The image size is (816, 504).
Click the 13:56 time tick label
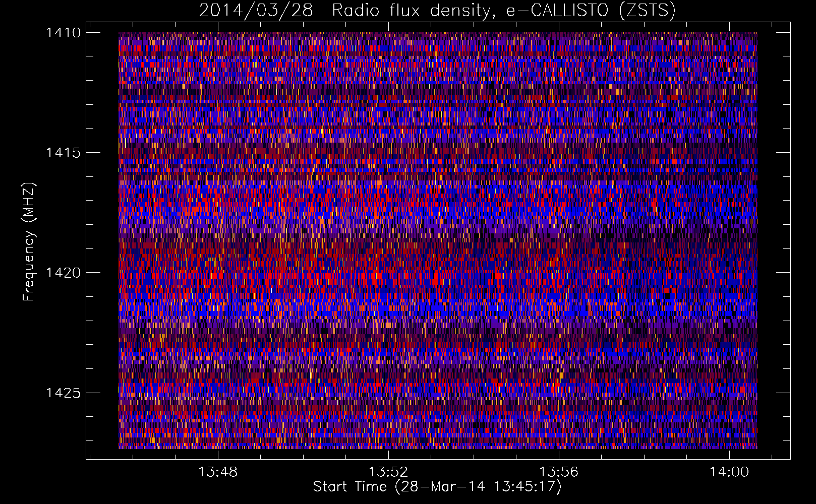(559, 472)
